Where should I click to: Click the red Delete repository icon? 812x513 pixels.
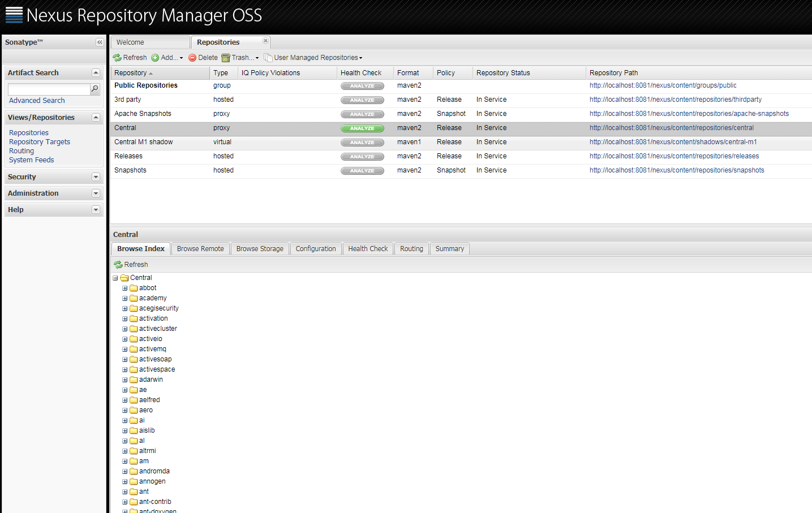click(x=192, y=58)
